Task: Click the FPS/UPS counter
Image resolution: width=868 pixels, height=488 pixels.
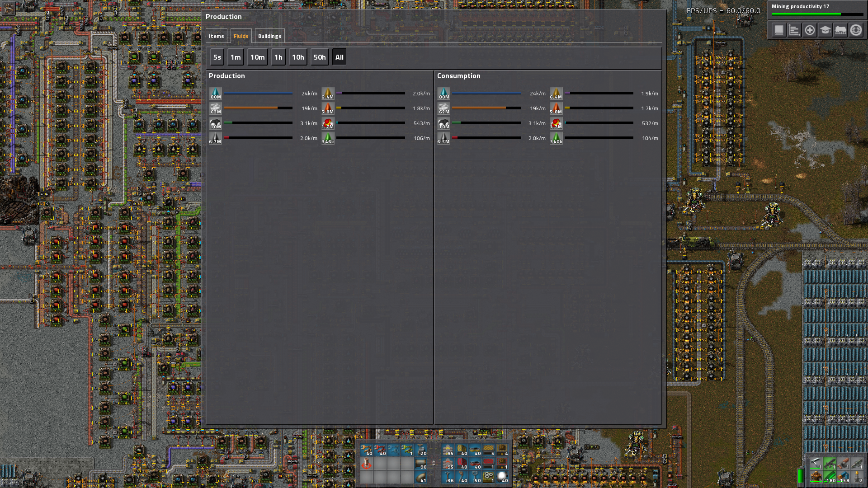Action: tap(723, 10)
